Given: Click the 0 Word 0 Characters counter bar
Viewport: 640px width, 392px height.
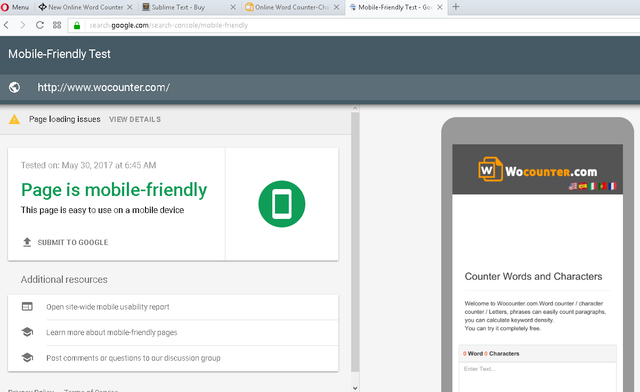Looking at the screenshot, I should [x=538, y=354].
